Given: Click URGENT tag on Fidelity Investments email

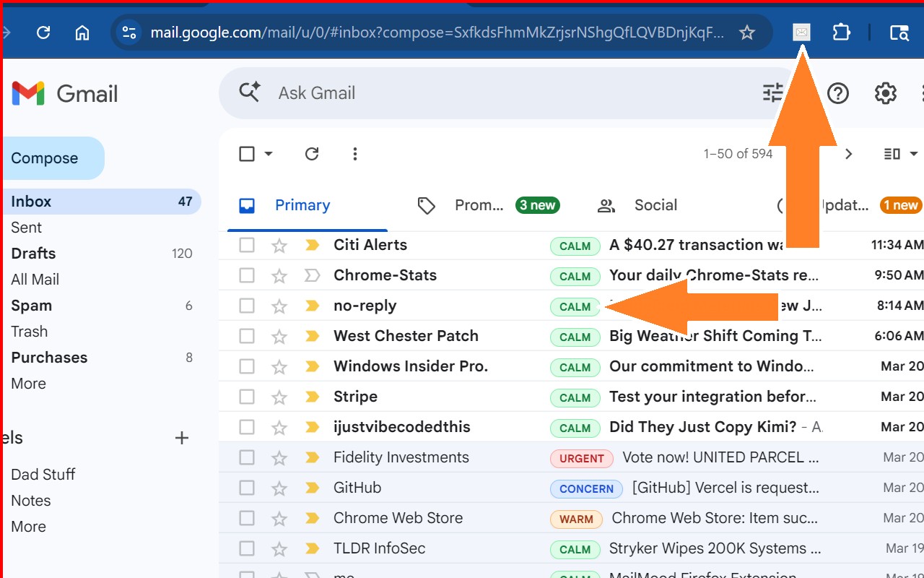Looking at the screenshot, I should tap(582, 458).
